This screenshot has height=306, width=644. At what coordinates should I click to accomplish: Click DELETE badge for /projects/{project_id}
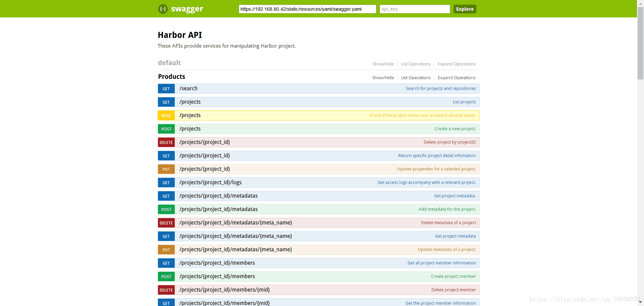coord(166,142)
